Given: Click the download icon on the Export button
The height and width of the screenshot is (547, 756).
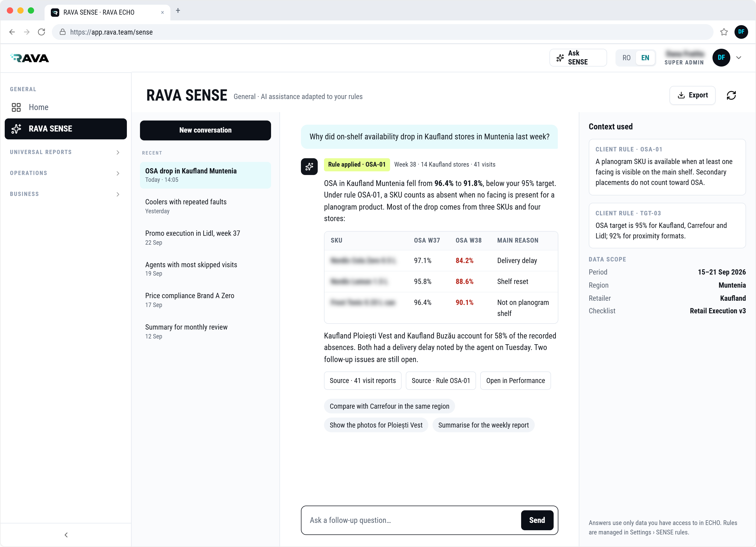Looking at the screenshot, I should tap(681, 95).
